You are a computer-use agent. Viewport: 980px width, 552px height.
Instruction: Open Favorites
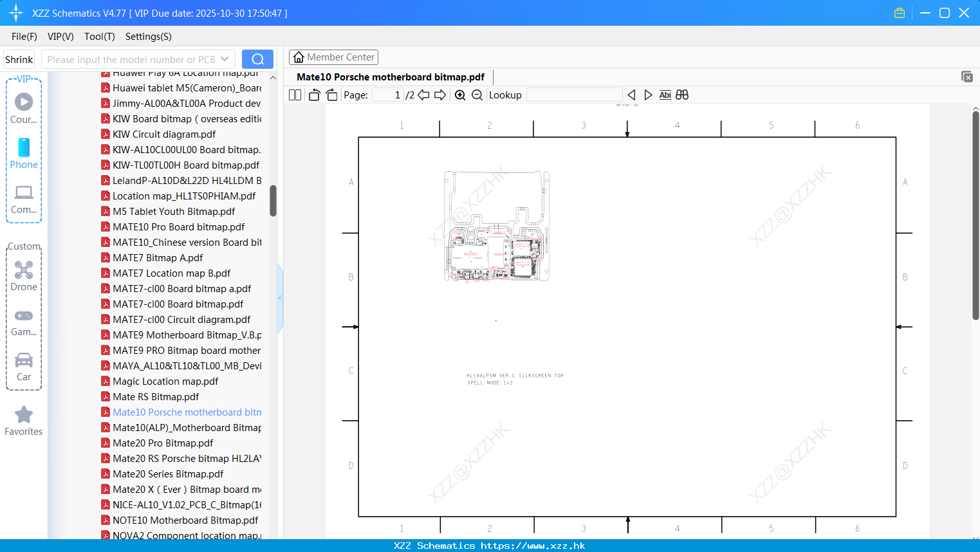[x=24, y=421]
